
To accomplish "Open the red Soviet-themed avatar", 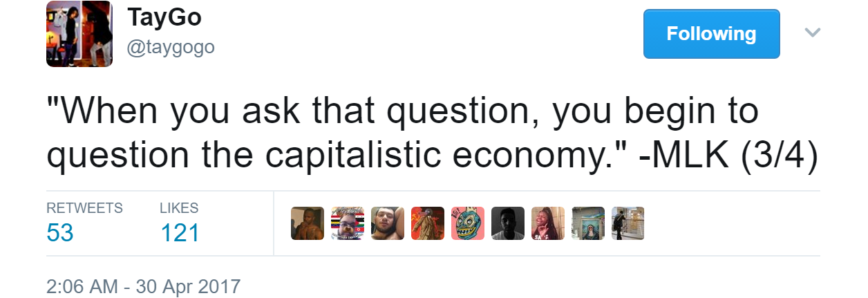I will click(x=428, y=223).
